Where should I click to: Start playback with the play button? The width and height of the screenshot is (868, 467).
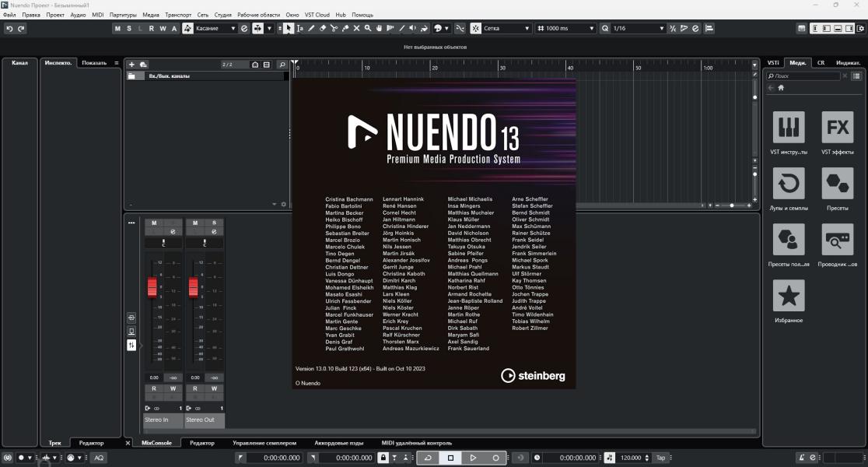(473, 458)
